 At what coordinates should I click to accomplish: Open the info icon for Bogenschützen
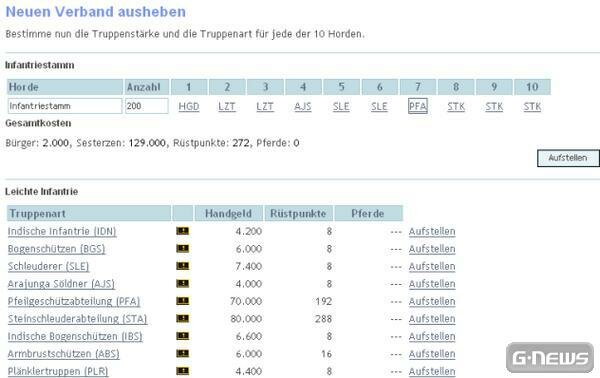[x=183, y=249]
